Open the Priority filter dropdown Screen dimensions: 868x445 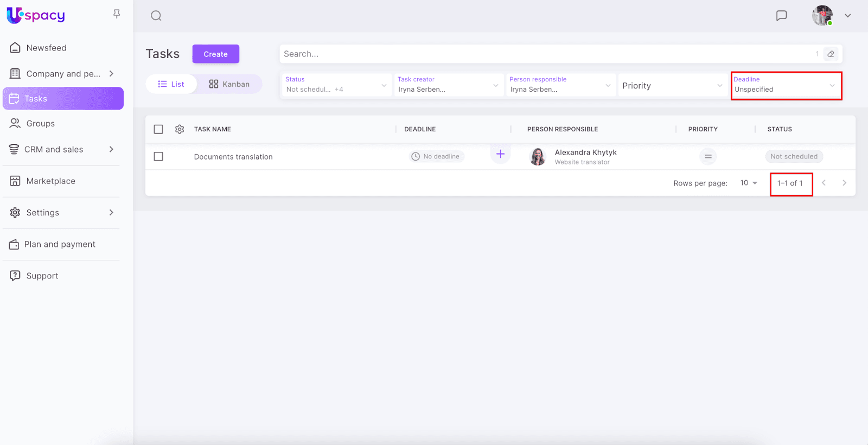(x=672, y=86)
